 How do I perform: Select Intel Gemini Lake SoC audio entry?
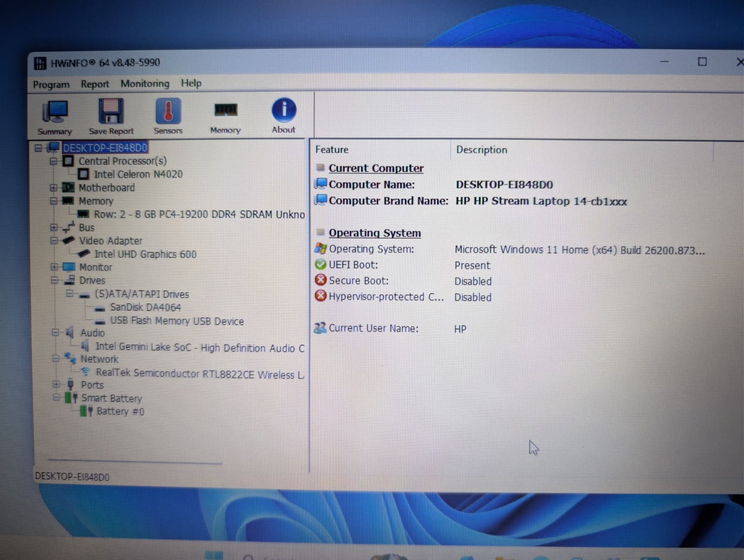(x=200, y=348)
